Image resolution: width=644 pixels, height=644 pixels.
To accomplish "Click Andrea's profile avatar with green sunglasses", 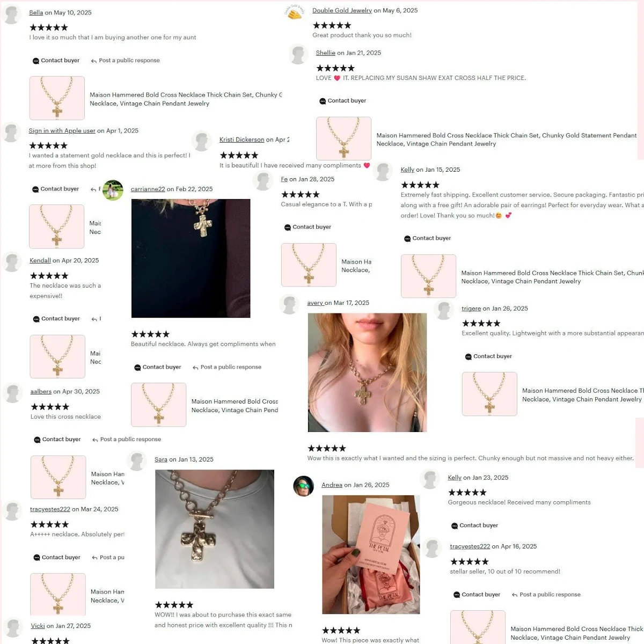I will [303, 486].
